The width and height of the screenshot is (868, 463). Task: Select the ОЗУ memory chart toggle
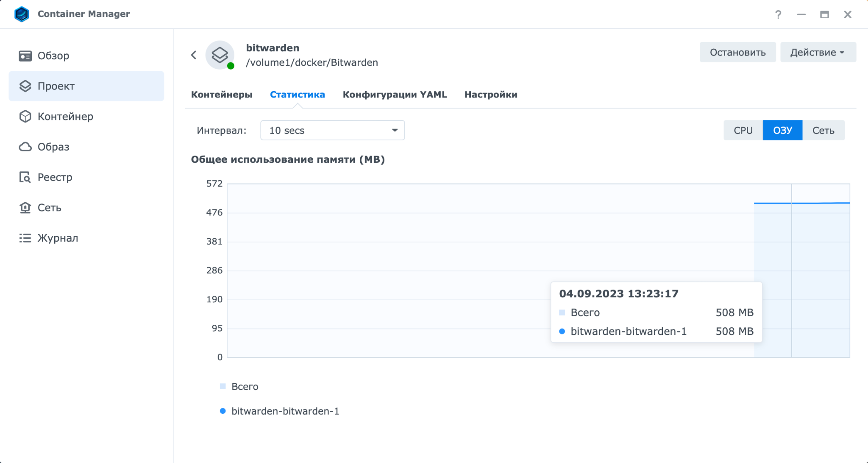(782, 130)
